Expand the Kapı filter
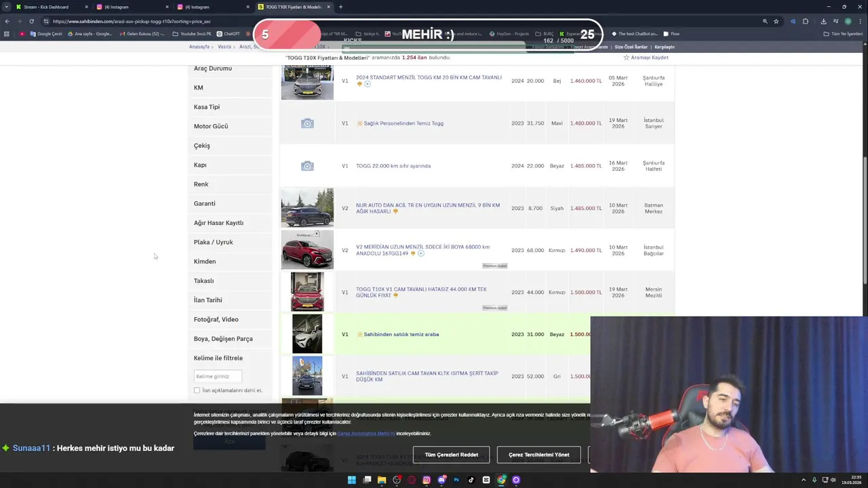The image size is (868, 488). (230, 165)
